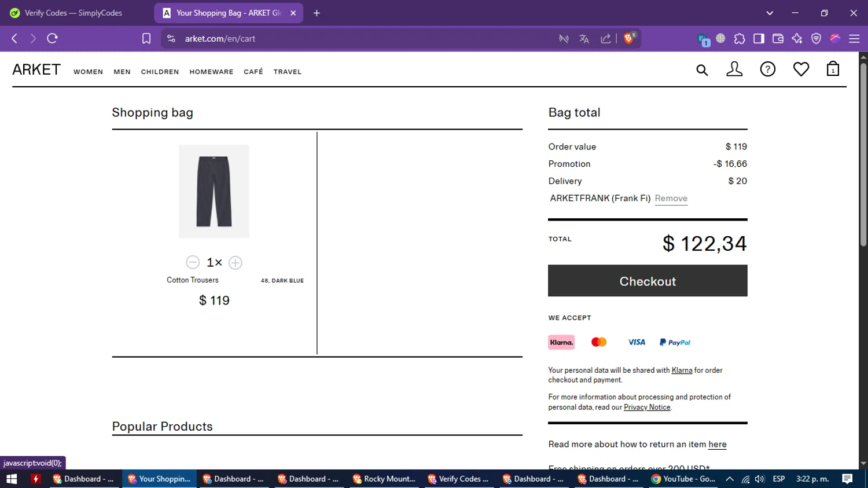Remove the ARKETFRANK promo code
Screen dimensions: 868x488
pos(671,198)
